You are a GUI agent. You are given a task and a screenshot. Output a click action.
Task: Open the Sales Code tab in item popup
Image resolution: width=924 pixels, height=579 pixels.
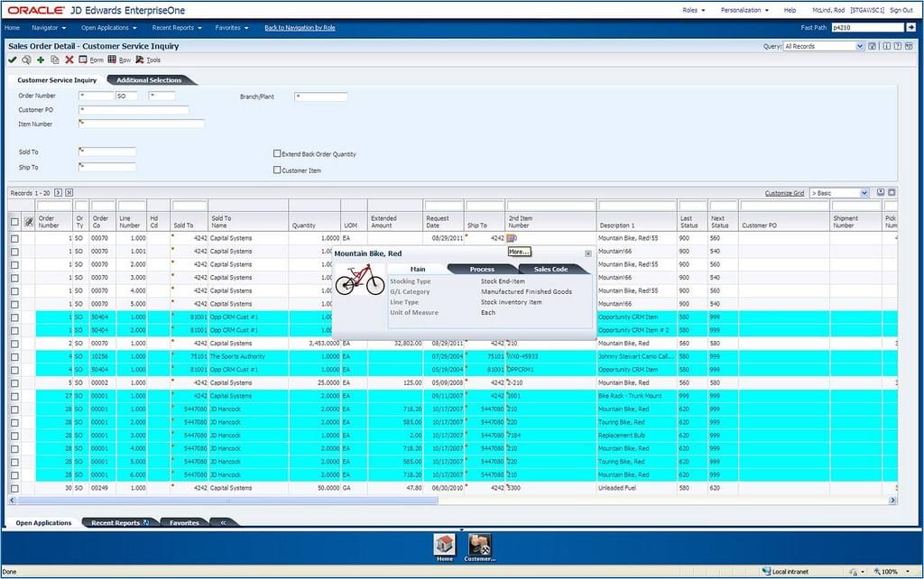(550, 269)
